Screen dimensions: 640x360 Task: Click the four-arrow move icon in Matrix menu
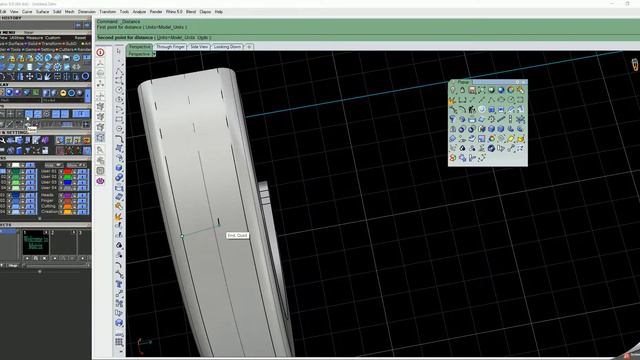(x=29, y=76)
